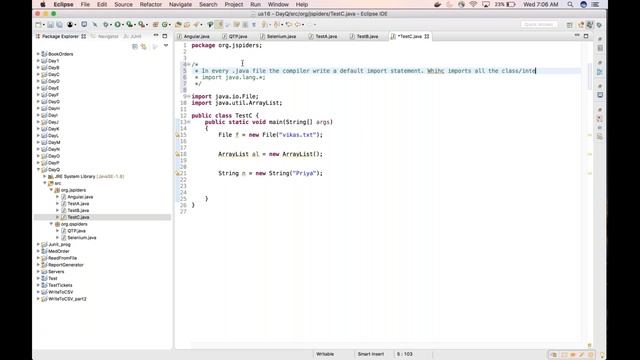640x360 pixels.
Task: Open the Run menu
Action: pos(256,4)
